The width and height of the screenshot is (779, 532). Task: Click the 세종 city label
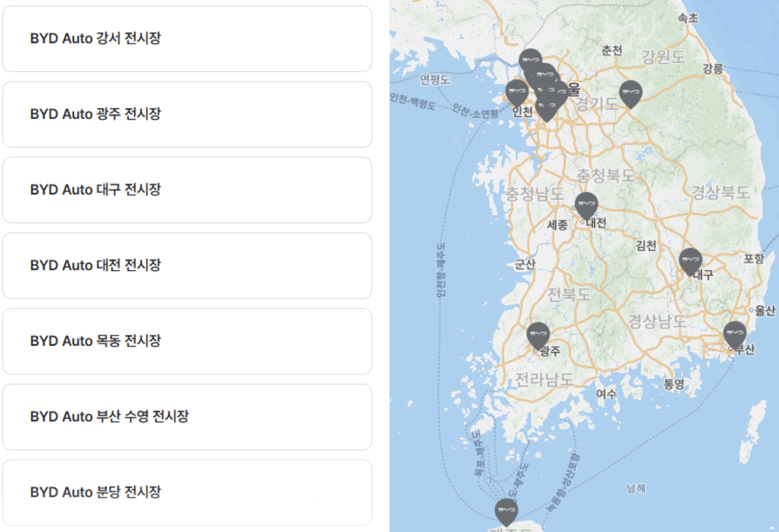tap(557, 225)
